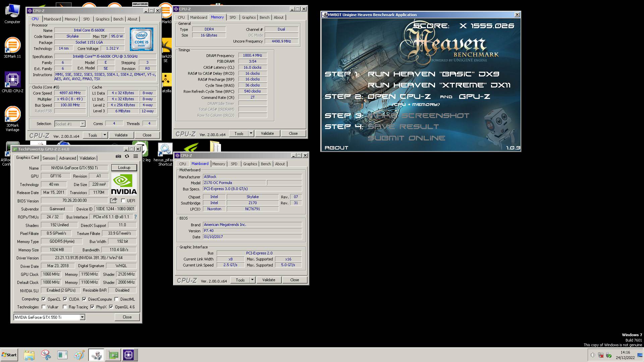The image size is (644, 362).
Task: Click the volume speaker tray icon
Action: pos(593,355)
